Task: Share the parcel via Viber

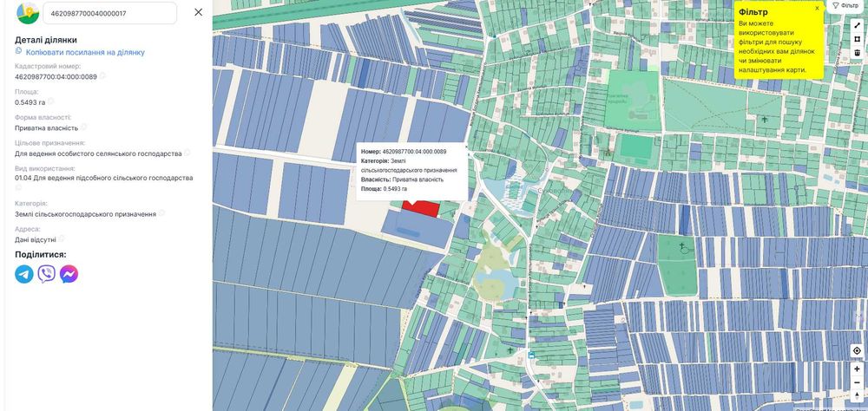Action: click(47, 274)
